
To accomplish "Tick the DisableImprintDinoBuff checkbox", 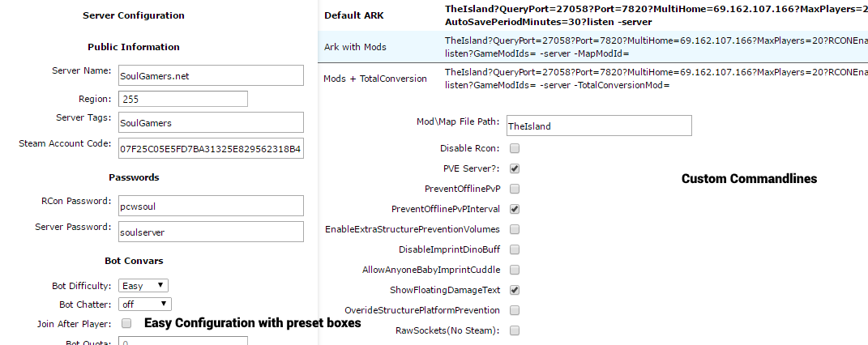I will [515, 249].
